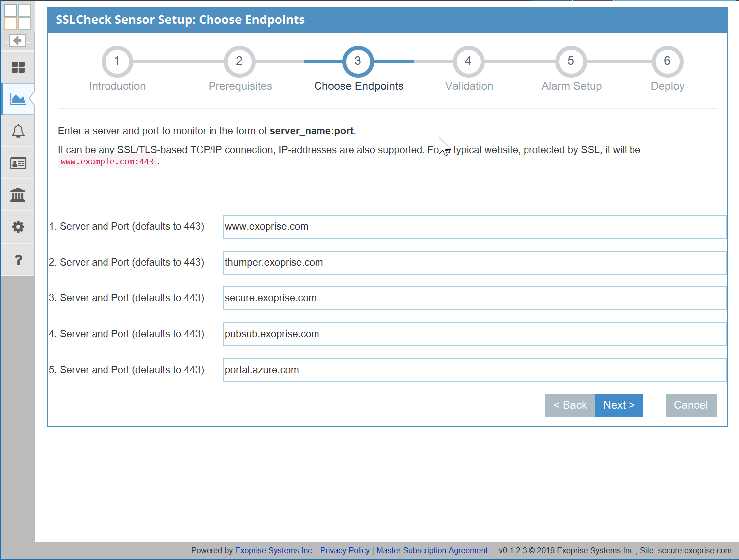Open the Master Subscription Agreement link
The height and width of the screenshot is (560, 739).
tap(432, 550)
